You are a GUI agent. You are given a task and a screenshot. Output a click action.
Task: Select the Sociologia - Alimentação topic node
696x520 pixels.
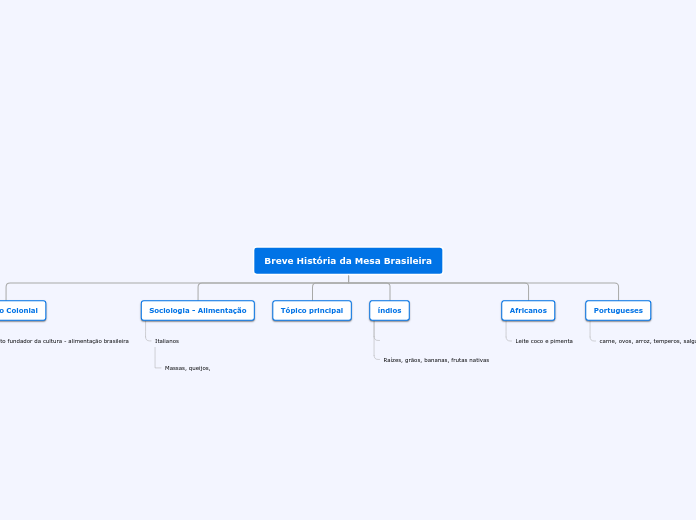click(198, 310)
